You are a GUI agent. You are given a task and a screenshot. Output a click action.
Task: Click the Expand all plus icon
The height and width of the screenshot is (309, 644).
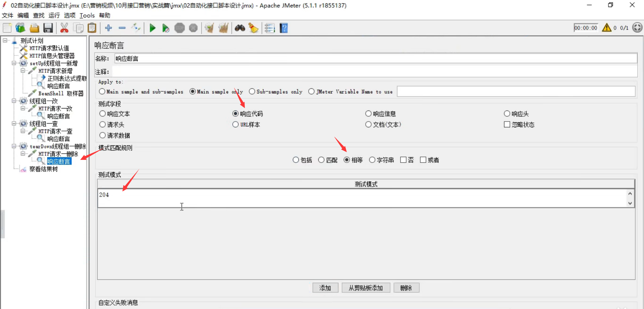[108, 28]
